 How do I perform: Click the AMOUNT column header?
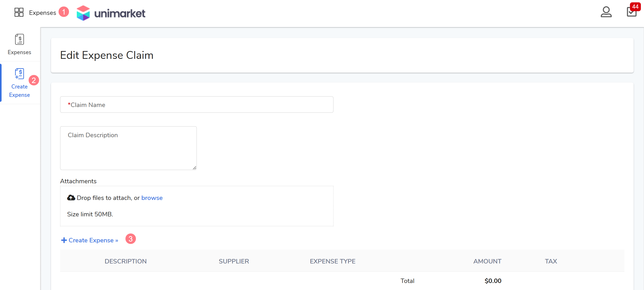point(487,261)
